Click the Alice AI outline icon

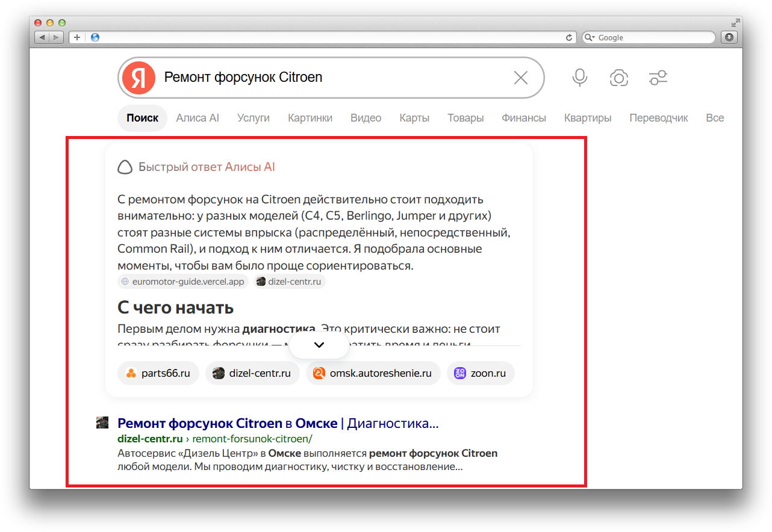coord(125,167)
